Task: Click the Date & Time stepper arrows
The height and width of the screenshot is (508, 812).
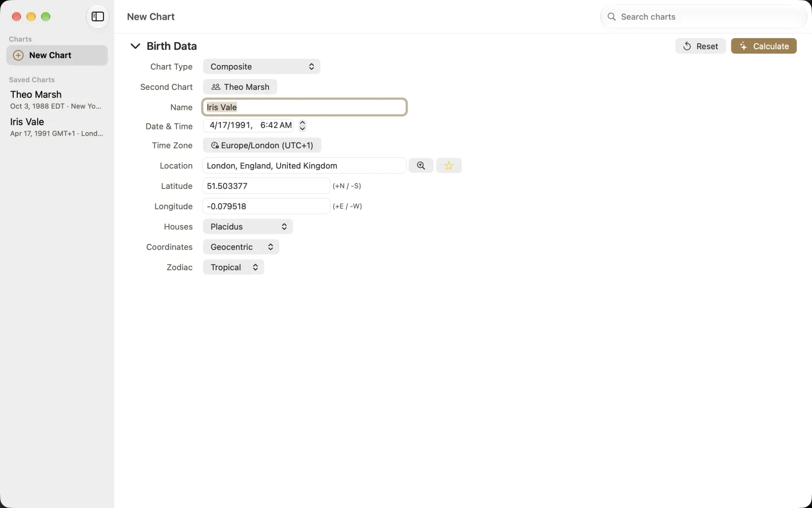Action: (x=302, y=125)
